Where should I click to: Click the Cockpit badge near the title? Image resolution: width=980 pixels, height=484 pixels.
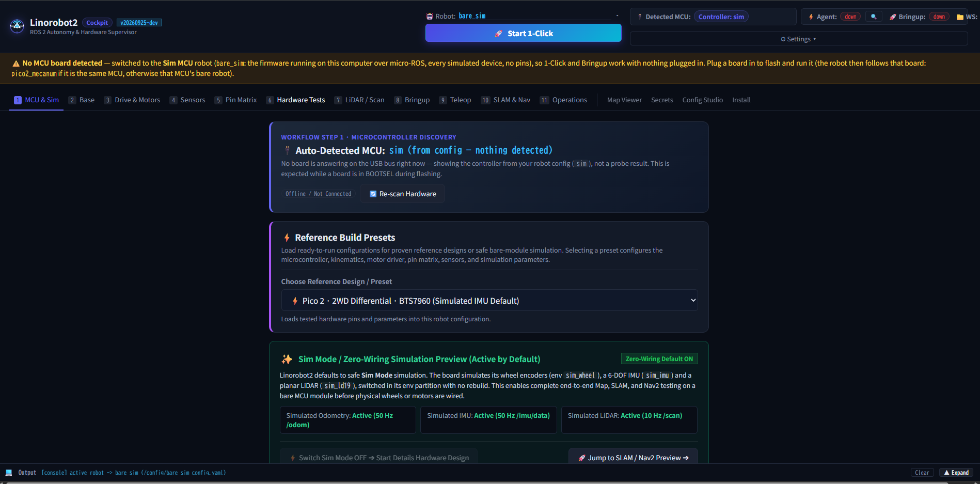97,23
